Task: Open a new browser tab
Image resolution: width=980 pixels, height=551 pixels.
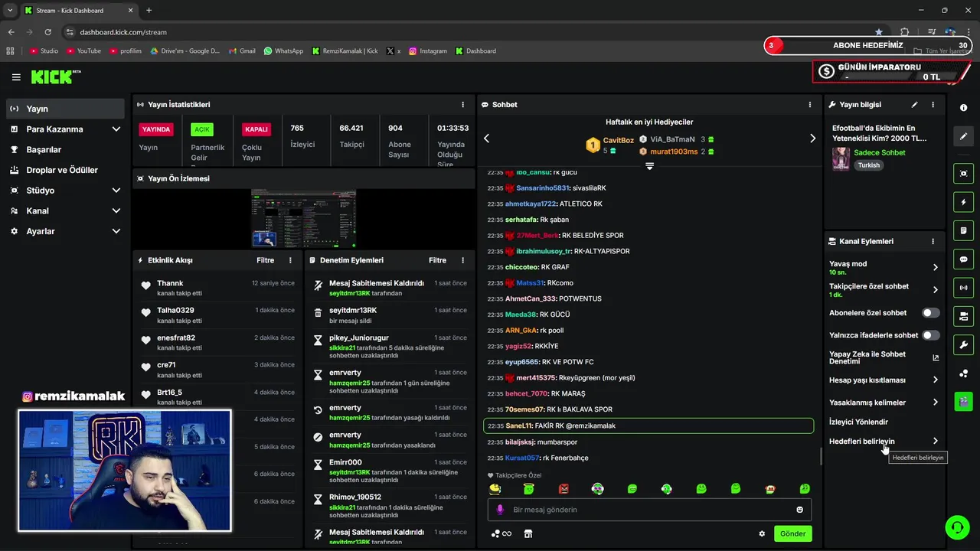Action: point(149,10)
